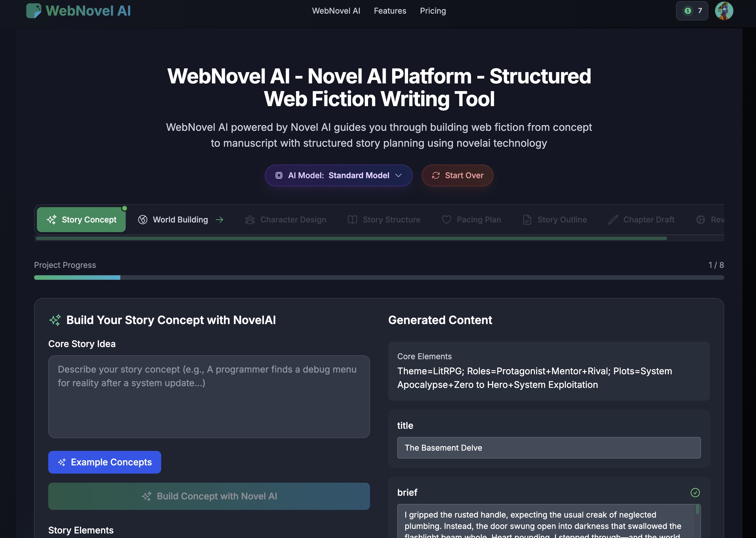Click the Story Concept sparkle icon
This screenshot has height=538, width=756.
click(52, 219)
